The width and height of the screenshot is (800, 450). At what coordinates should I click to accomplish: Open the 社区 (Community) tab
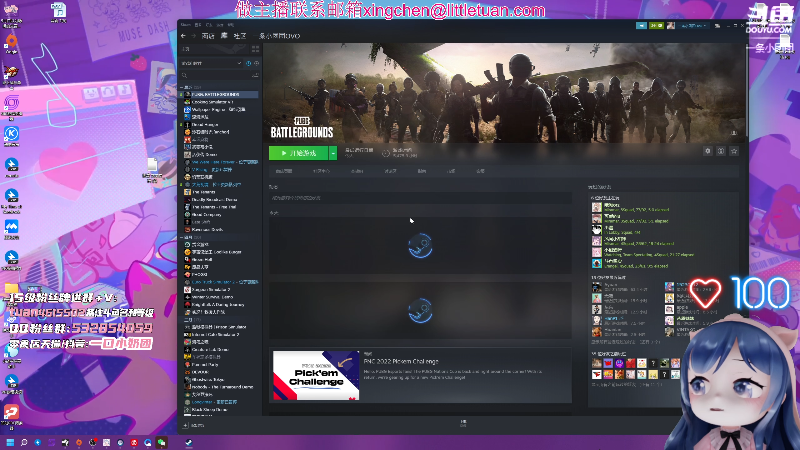[240, 36]
